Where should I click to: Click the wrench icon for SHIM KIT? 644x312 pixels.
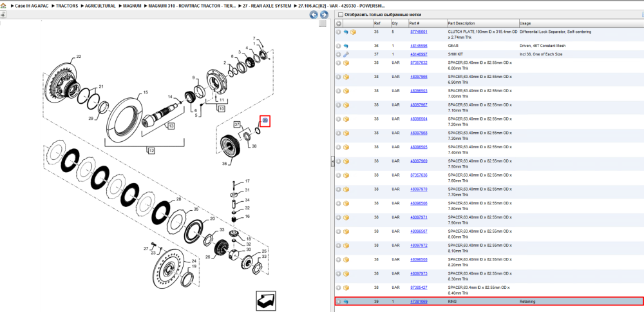click(x=346, y=54)
